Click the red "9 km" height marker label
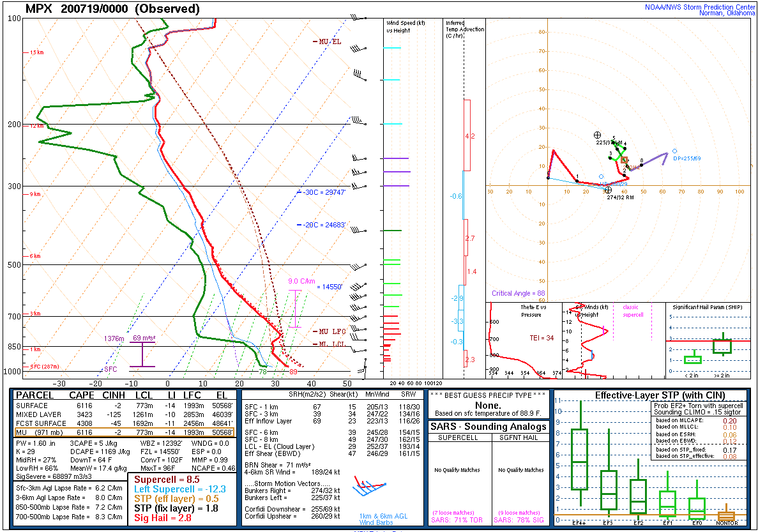 [x=35, y=194]
